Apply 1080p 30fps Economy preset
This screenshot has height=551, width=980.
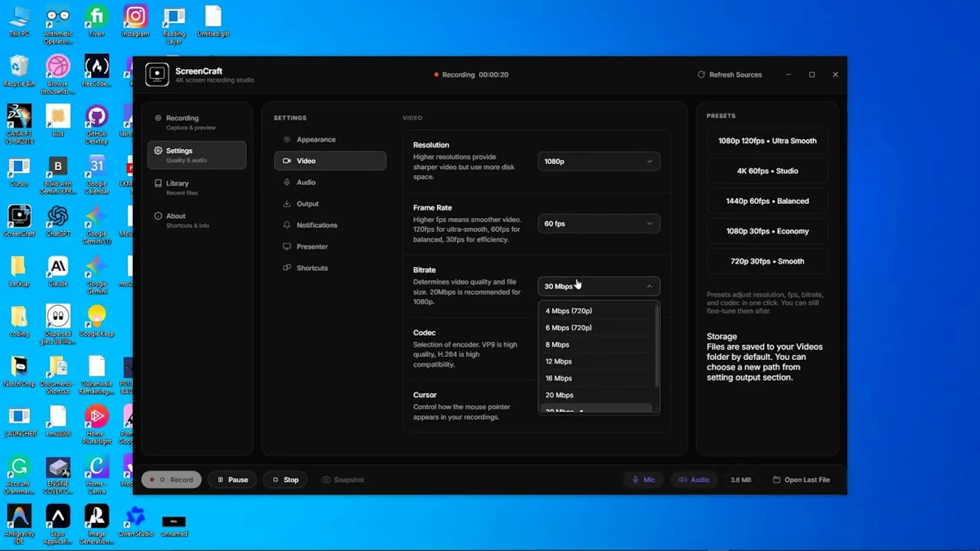pyautogui.click(x=767, y=231)
